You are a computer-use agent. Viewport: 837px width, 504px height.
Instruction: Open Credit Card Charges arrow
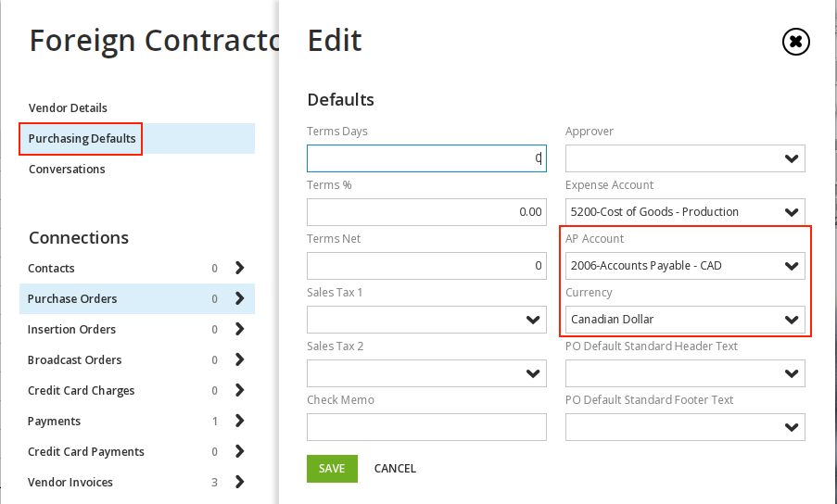240,390
